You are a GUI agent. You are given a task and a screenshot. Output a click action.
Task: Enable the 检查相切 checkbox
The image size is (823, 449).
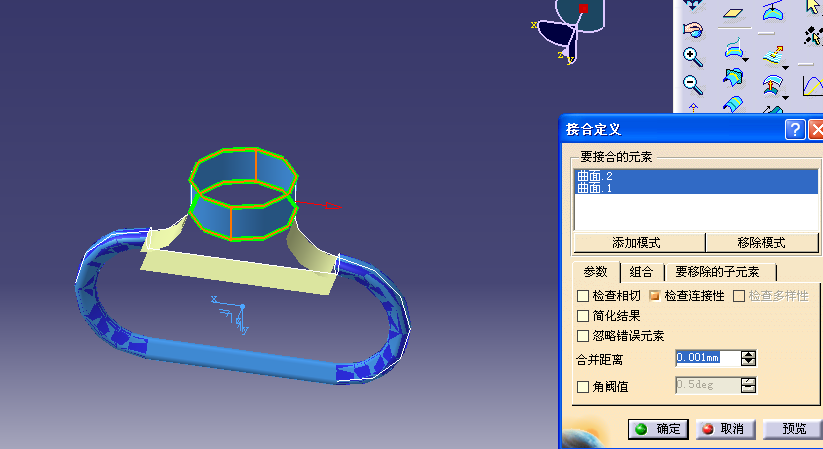(x=583, y=296)
